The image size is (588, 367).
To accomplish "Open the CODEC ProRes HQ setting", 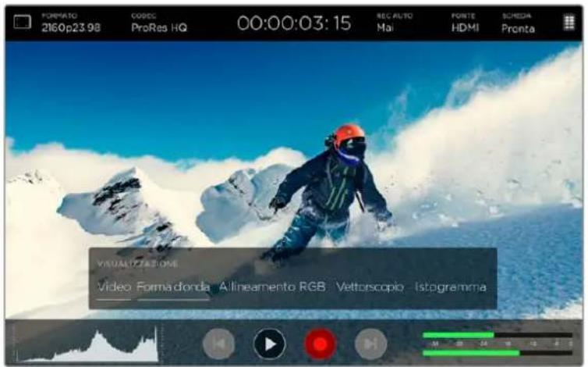I will coord(159,23).
